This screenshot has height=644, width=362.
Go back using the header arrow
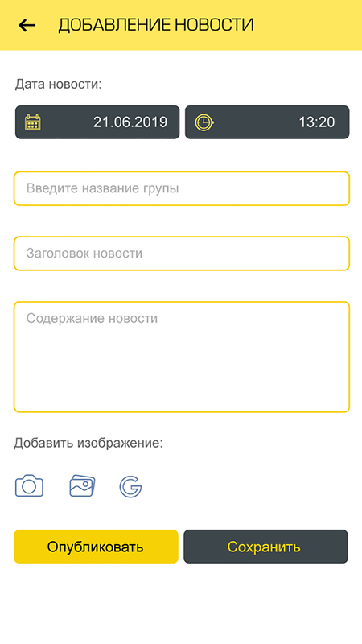27,26
